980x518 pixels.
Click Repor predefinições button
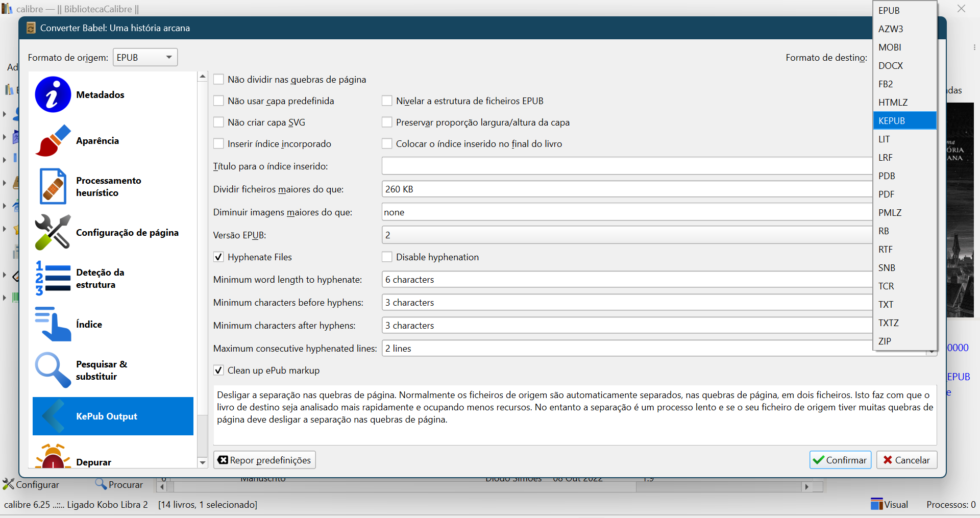click(x=264, y=460)
